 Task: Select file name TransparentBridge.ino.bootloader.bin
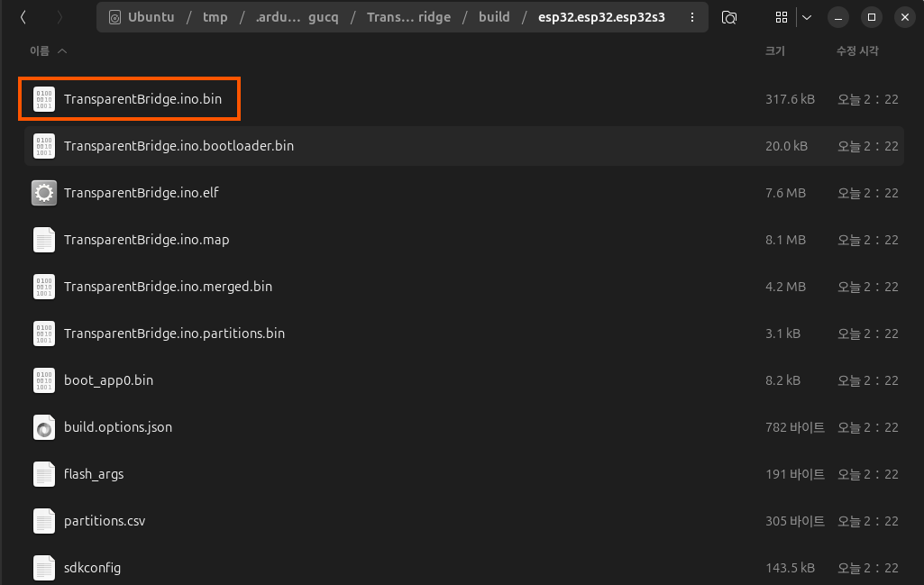178,145
